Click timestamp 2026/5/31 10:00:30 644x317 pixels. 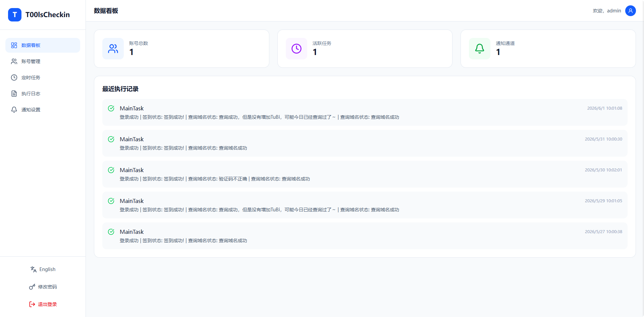pos(603,139)
